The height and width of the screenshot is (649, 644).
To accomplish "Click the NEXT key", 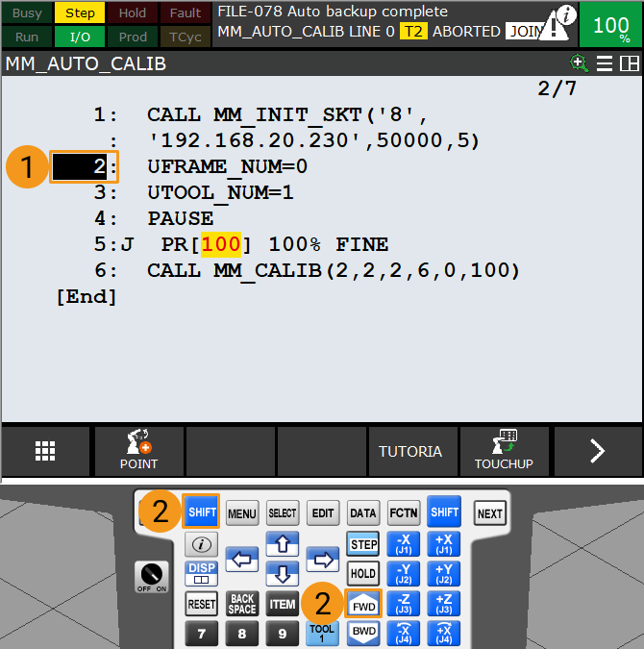I will (489, 513).
